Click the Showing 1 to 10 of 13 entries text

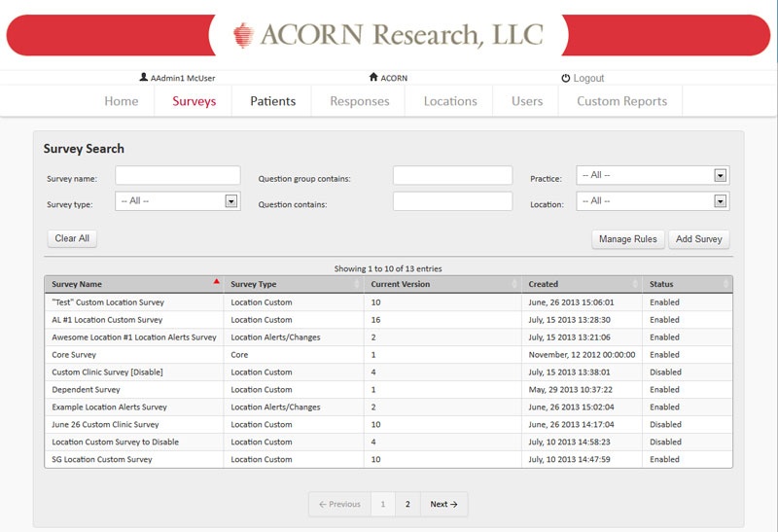(x=388, y=268)
